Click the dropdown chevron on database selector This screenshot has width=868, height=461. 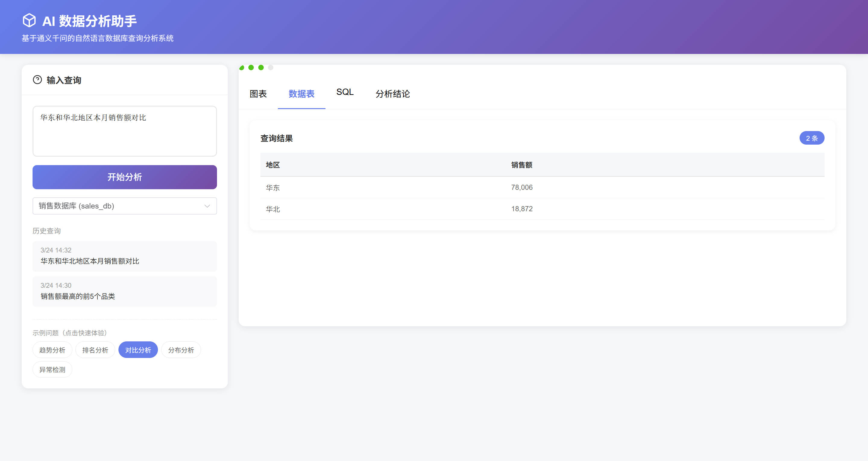click(x=207, y=206)
